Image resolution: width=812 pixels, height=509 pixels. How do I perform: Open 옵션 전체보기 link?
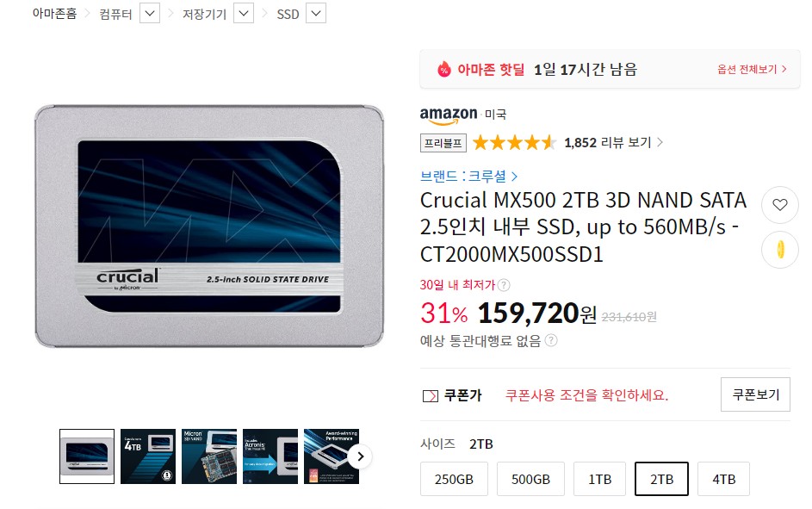pyautogui.click(x=752, y=70)
